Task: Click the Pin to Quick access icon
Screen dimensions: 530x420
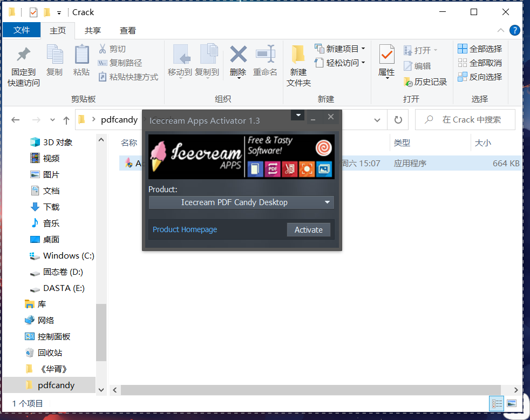Action: coord(23,55)
